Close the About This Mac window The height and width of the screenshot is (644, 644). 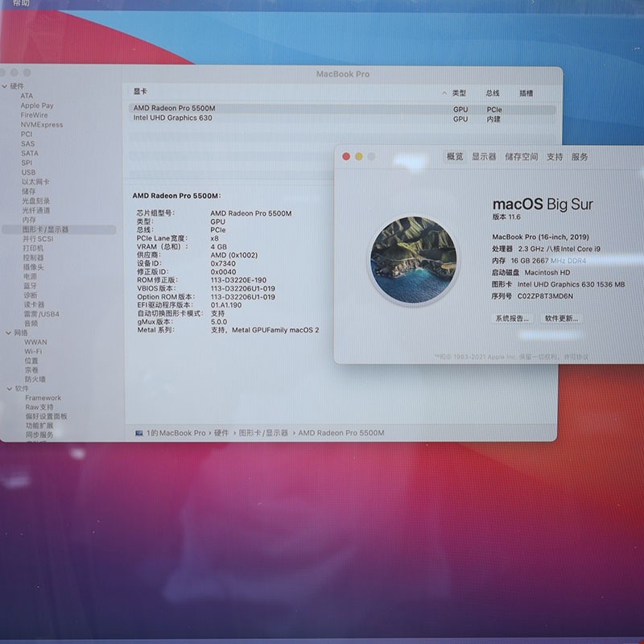coord(346,157)
